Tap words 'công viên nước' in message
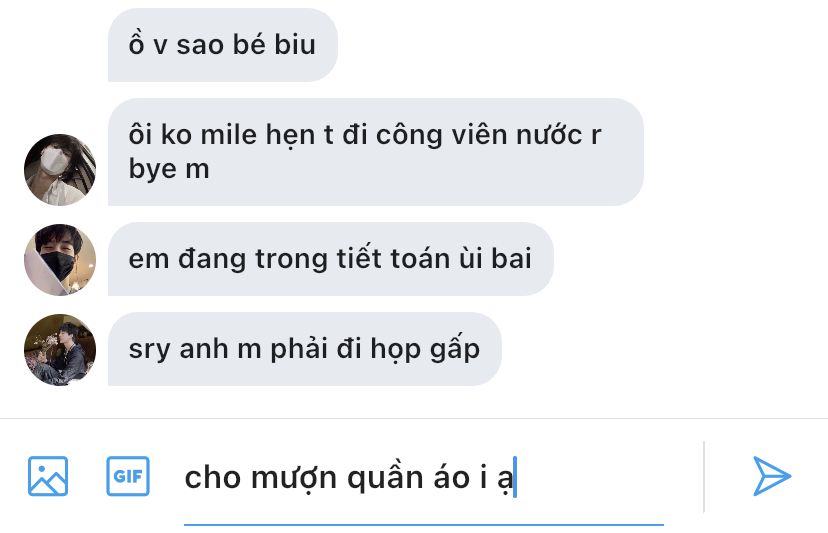The width and height of the screenshot is (828, 533). (479, 135)
